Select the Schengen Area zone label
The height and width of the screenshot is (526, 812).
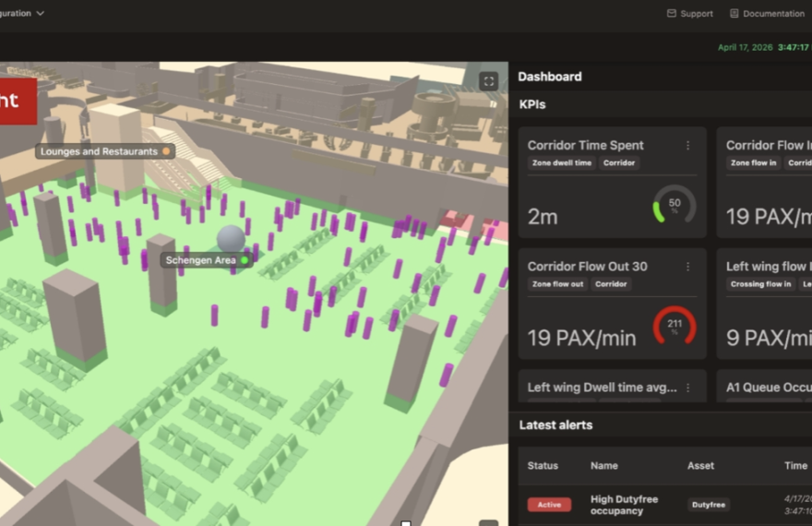[x=200, y=261]
